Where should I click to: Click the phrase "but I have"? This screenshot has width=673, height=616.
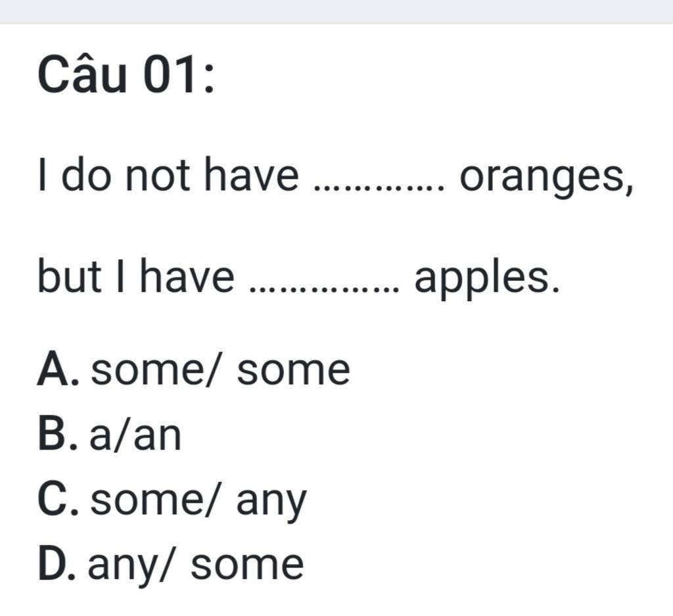(135, 277)
